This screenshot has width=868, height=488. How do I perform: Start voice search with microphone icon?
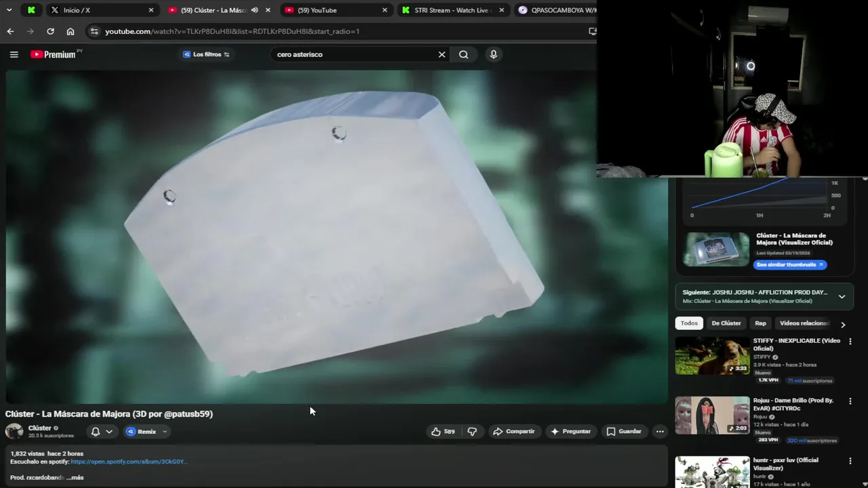pos(493,54)
